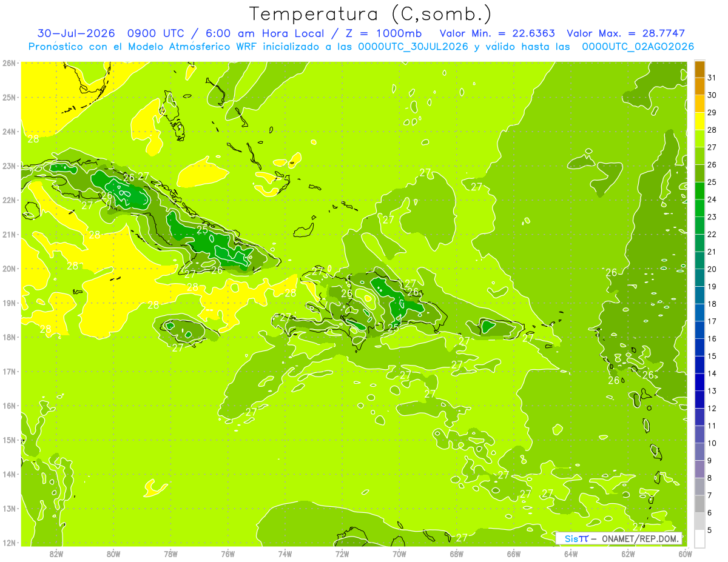
Task: Click the '8' label on the color scale
Action: point(710,478)
